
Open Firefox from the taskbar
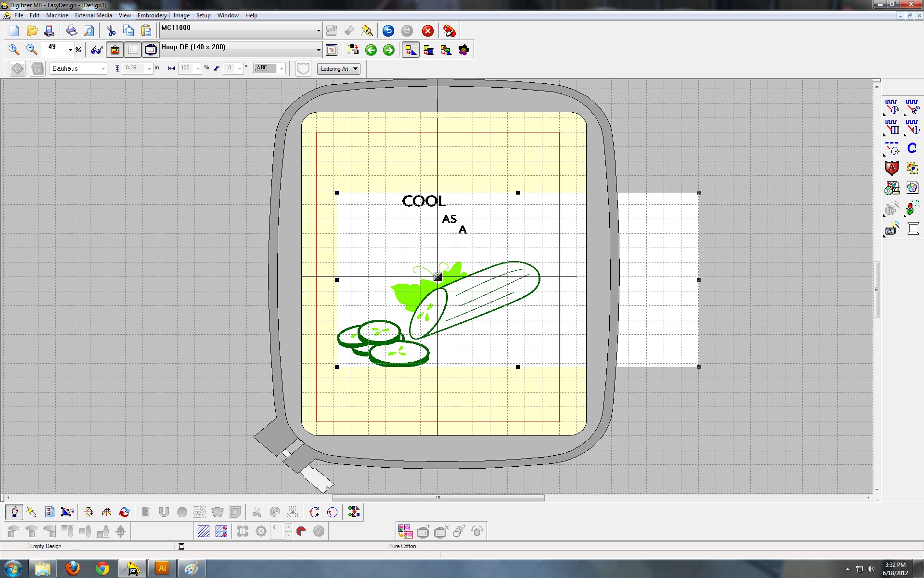73,568
